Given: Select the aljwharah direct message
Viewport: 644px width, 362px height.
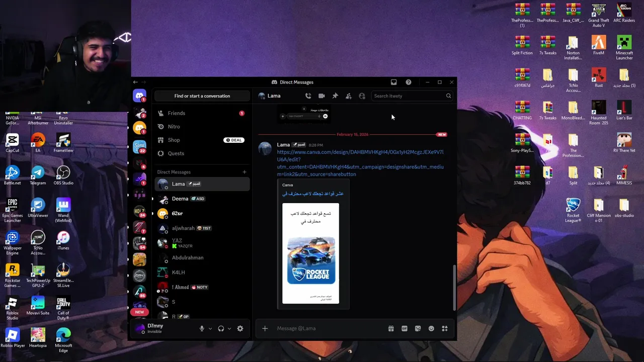Looking at the screenshot, I should [x=202, y=228].
